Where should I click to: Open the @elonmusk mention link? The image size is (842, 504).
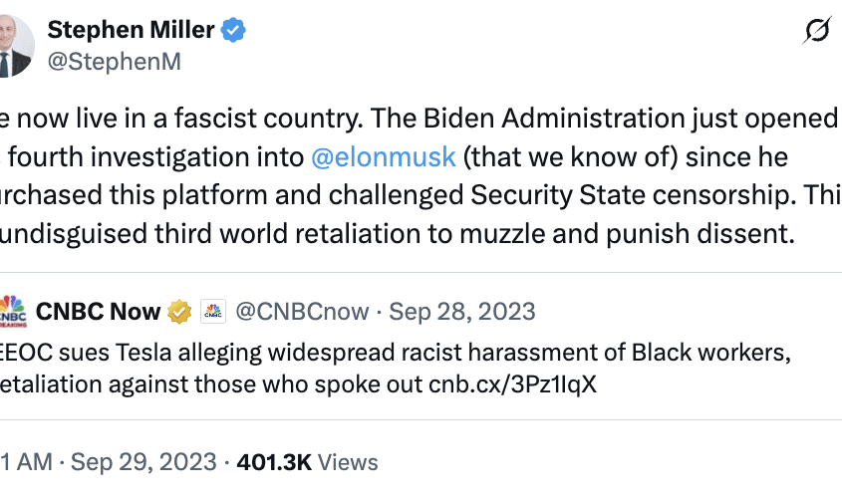(x=385, y=156)
